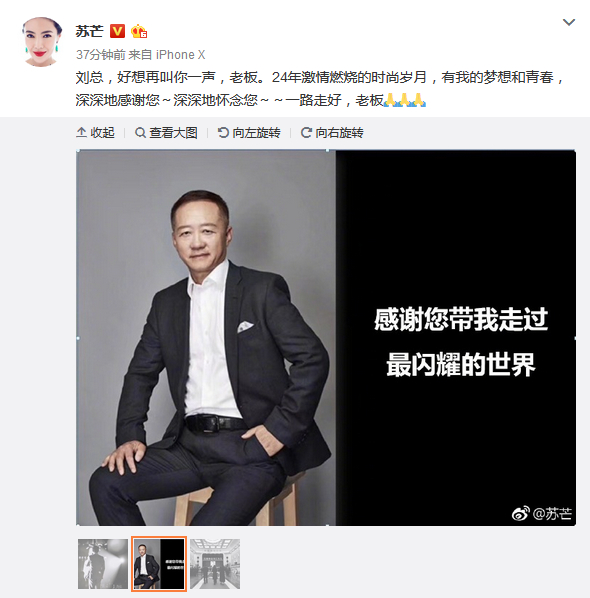590x598 pixels.
Task: Click the rotate-right arrow icon
Action: pyautogui.click(x=306, y=133)
